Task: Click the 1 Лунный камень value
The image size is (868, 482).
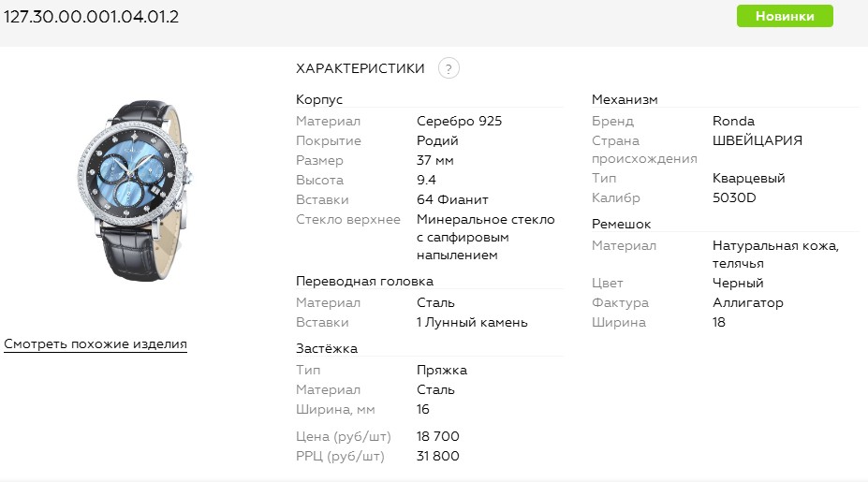Action: (x=472, y=322)
